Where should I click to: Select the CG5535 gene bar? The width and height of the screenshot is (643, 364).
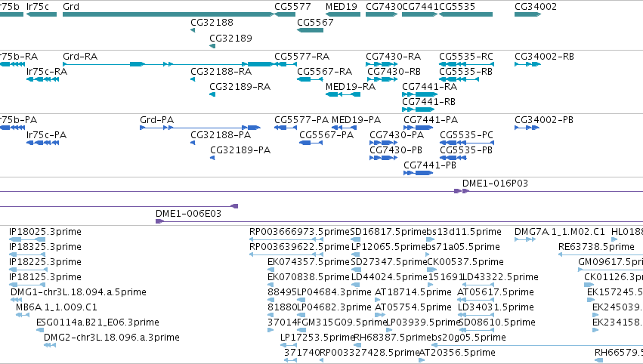[466, 14]
